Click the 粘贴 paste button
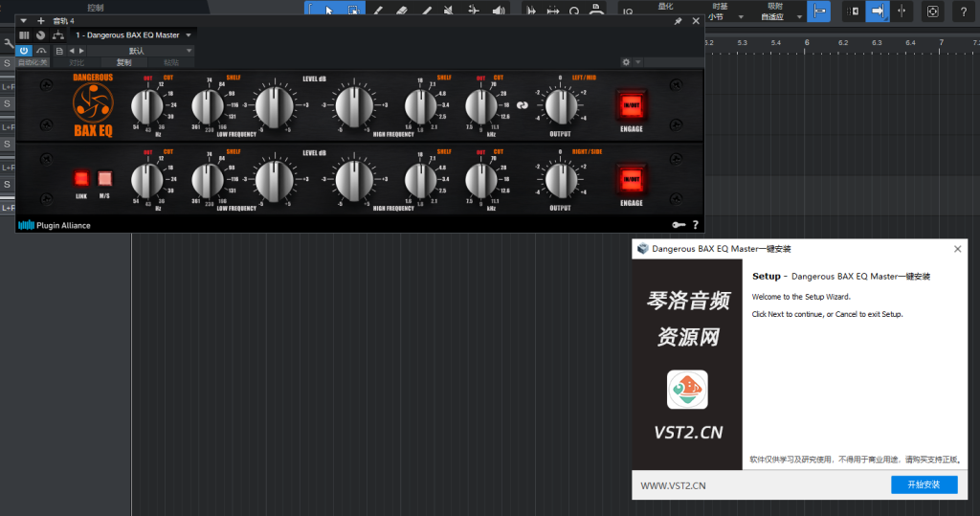The width and height of the screenshot is (980, 516). pos(170,62)
